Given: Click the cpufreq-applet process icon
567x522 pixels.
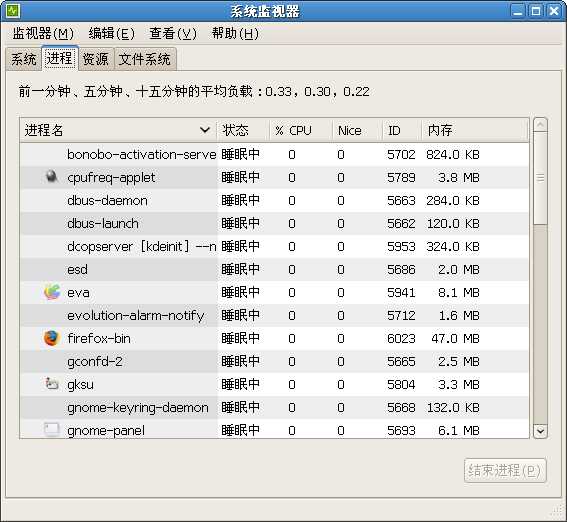Looking at the screenshot, I should [x=52, y=177].
